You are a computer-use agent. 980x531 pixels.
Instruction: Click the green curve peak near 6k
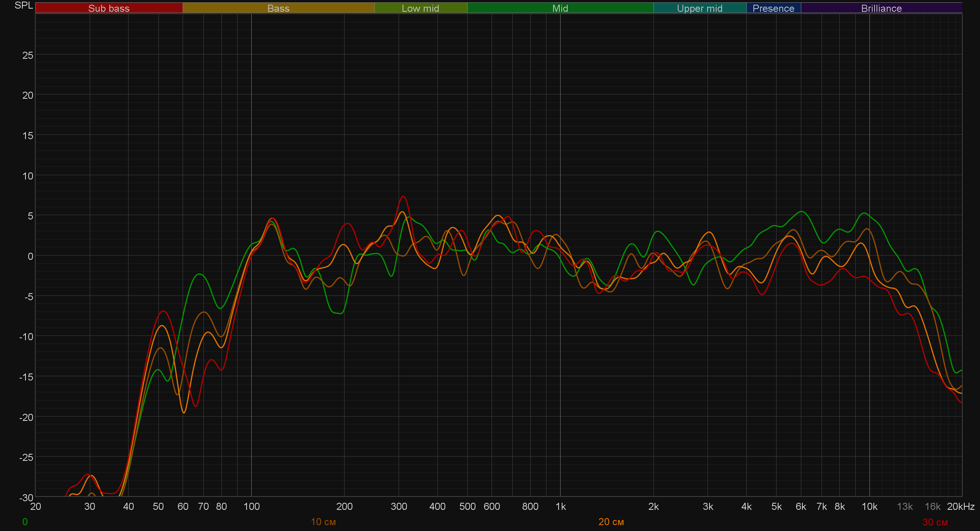802,212
